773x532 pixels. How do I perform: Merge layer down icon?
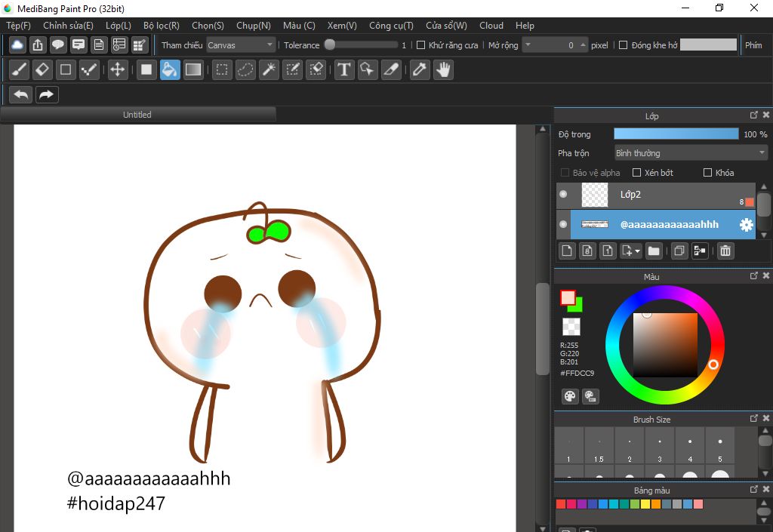coord(700,251)
